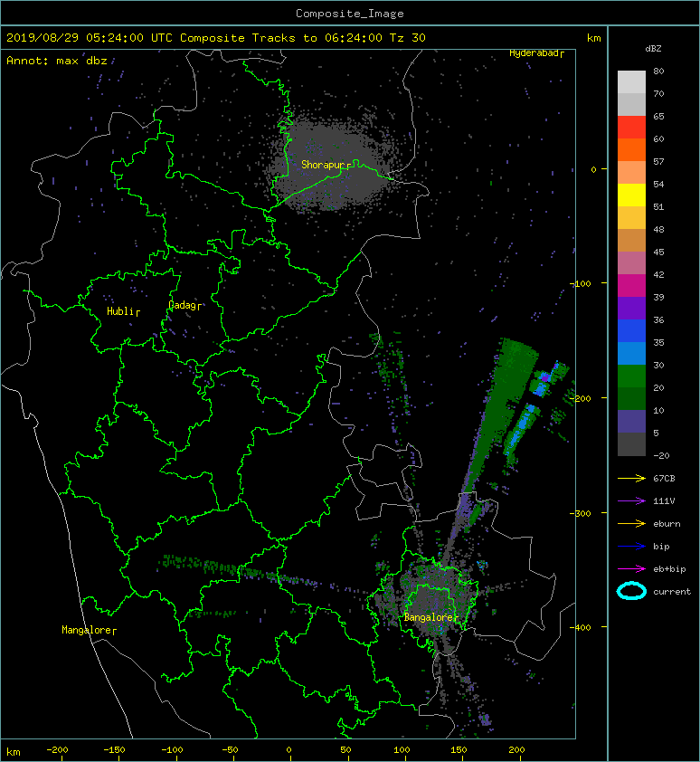
Task: Click the 'current' legend label
Action: pos(672,592)
